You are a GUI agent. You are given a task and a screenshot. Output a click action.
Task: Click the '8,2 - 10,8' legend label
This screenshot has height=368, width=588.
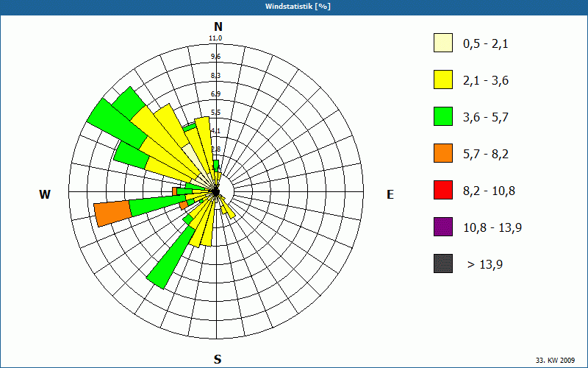(489, 191)
